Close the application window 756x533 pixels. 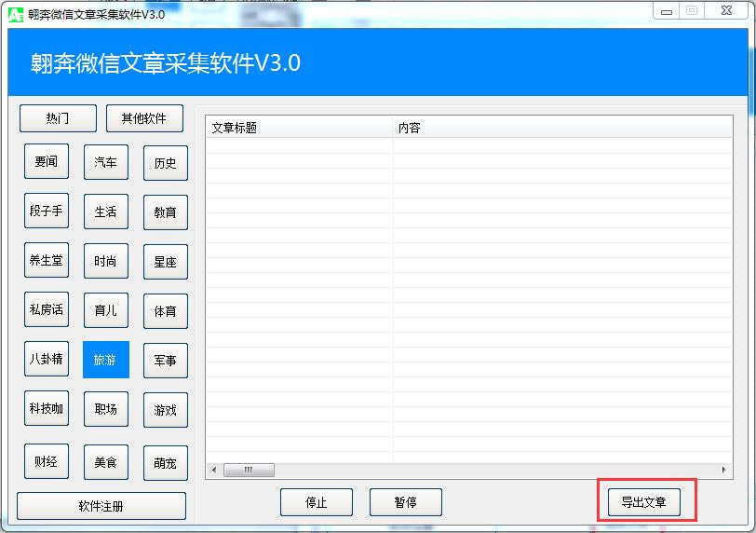click(x=726, y=10)
